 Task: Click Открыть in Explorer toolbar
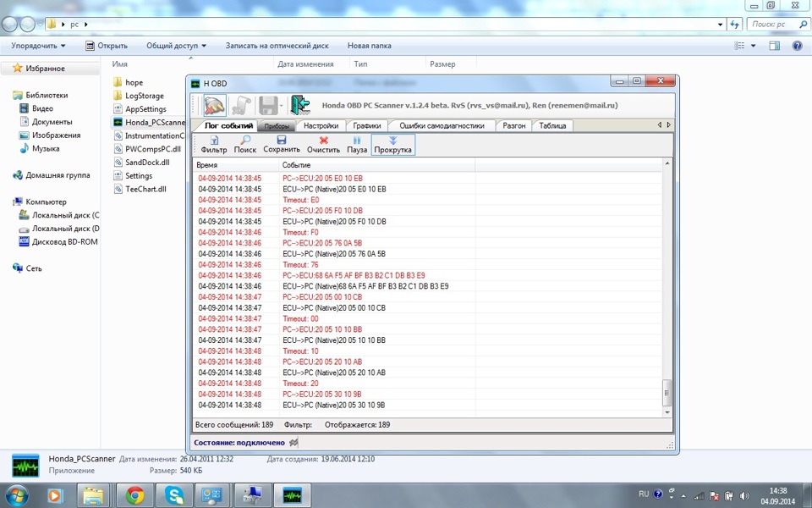tap(107, 46)
